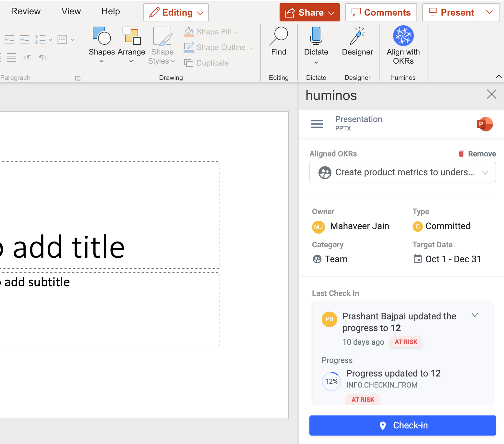Increase paragraph indent
Image resolution: width=504 pixels, height=444 pixels.
[25, 40]
